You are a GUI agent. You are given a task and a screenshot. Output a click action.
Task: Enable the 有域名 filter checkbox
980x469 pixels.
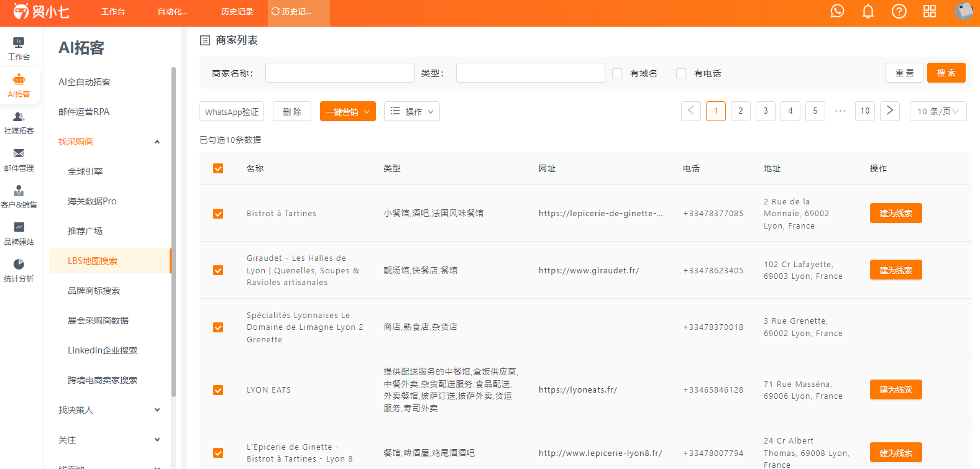[x=617, y=73]
